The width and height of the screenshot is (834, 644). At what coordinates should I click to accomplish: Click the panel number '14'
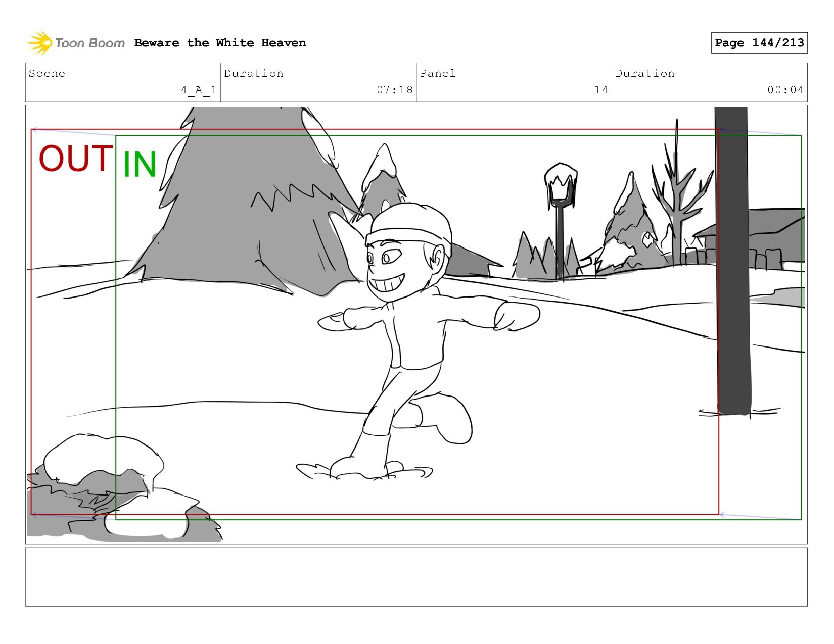601,90
